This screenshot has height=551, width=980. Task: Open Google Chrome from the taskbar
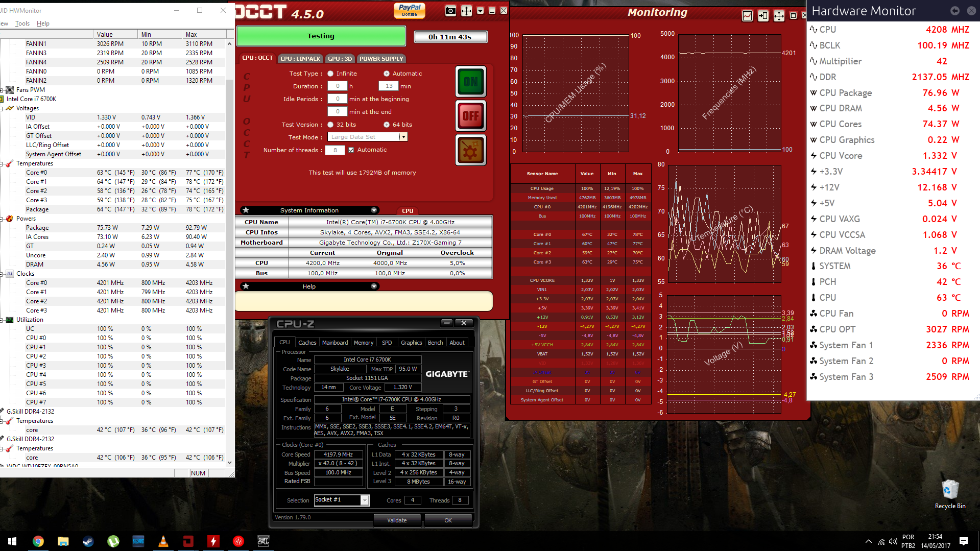coord(38,541)
